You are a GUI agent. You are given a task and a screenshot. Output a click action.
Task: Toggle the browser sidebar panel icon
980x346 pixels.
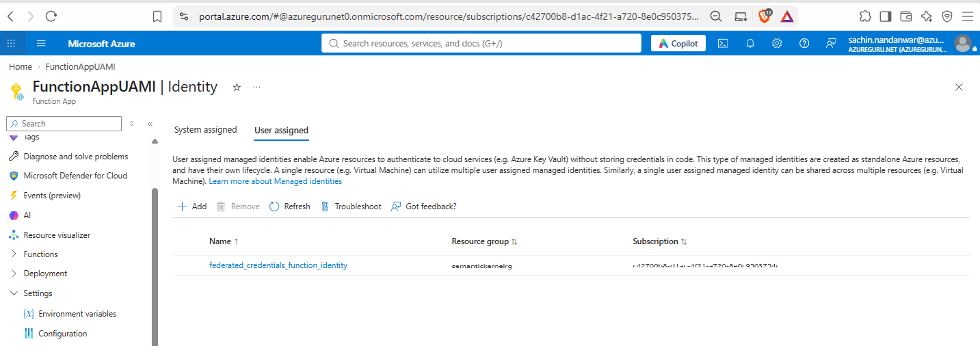tap(885, 16)
